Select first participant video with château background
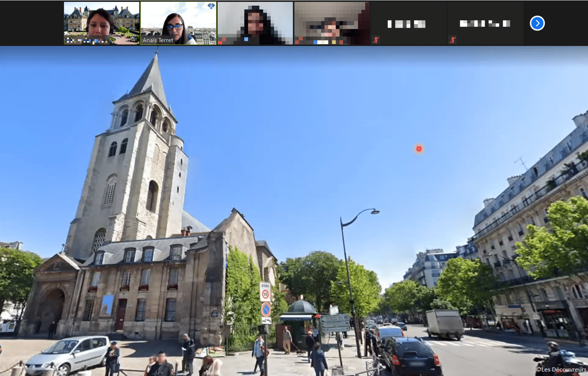This screenshot has height=376, width=588. (x=101, y=23)
